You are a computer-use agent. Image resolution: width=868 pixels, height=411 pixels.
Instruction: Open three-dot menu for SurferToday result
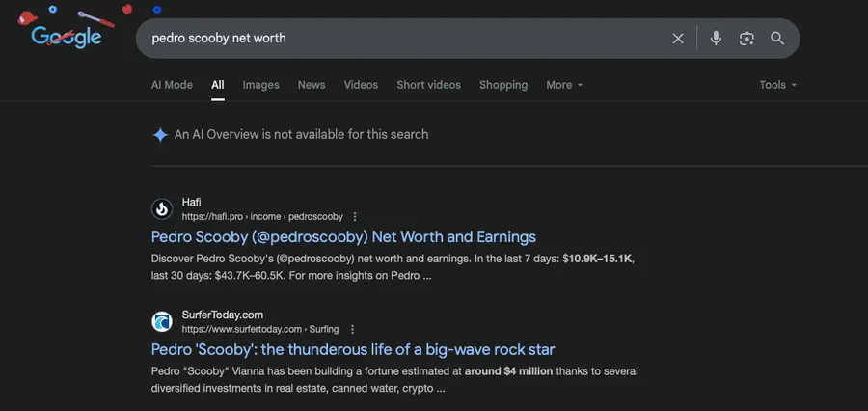pos(353,330)
